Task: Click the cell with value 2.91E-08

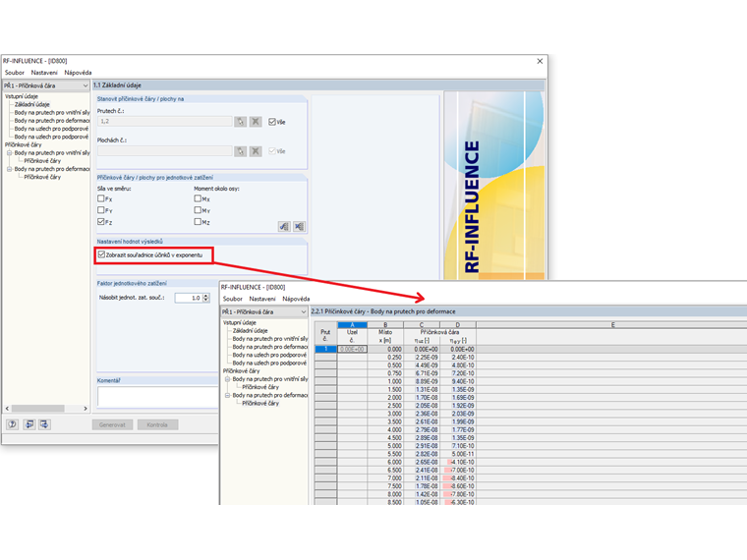Action: click(422, 446)
